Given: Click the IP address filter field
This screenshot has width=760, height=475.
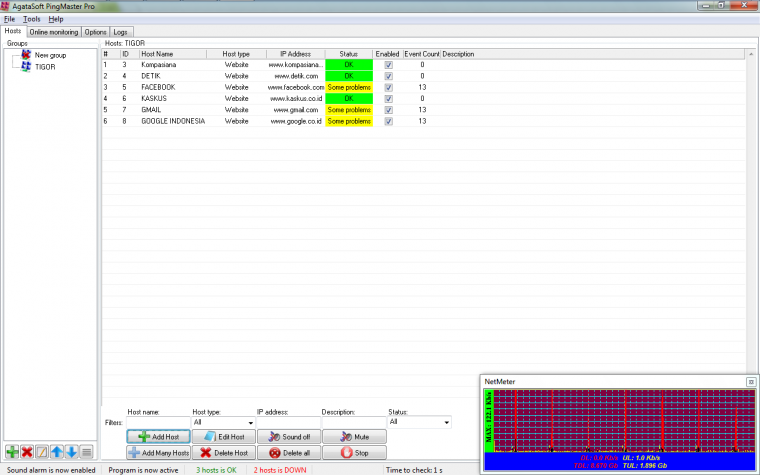Looking at the screenshot, I should [x=288, y=423].
